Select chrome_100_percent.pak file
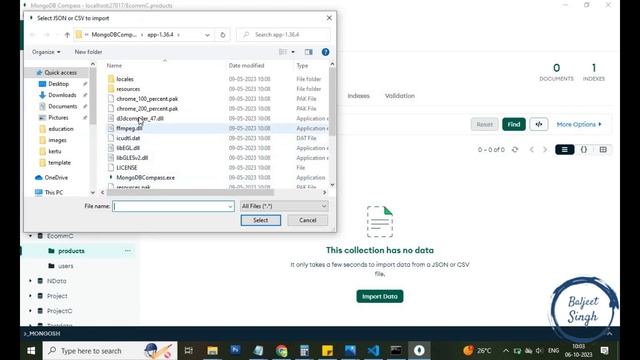Image resolution: width=640 pixels, height=360 pixels. 147,99
